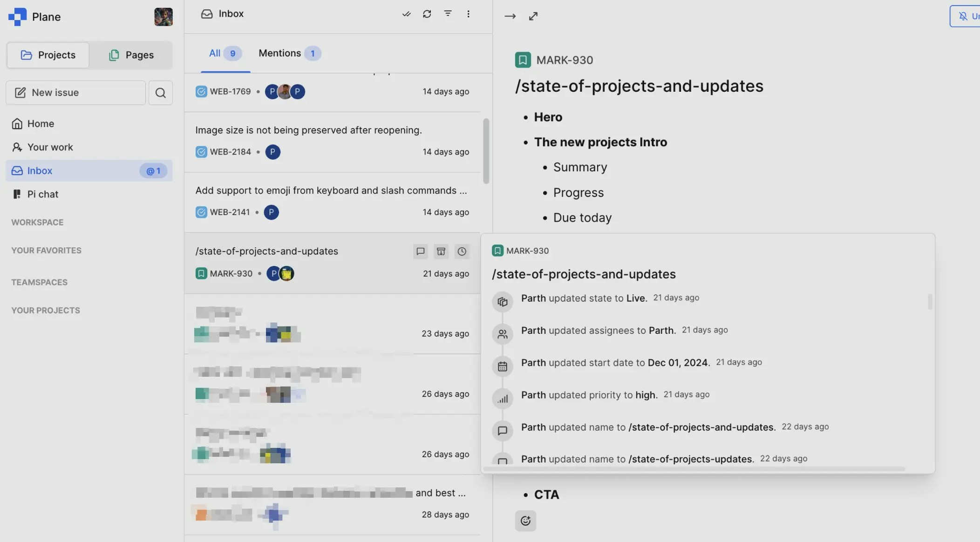This screenshot has height=542, width=980.
Task: Expand the YOUR PROJECTS section
Action: (45, 310)
